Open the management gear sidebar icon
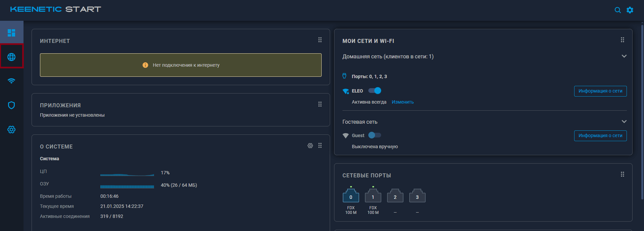Image resolution: width=644 pixels, height=231 pixels. tap(11, 130)
